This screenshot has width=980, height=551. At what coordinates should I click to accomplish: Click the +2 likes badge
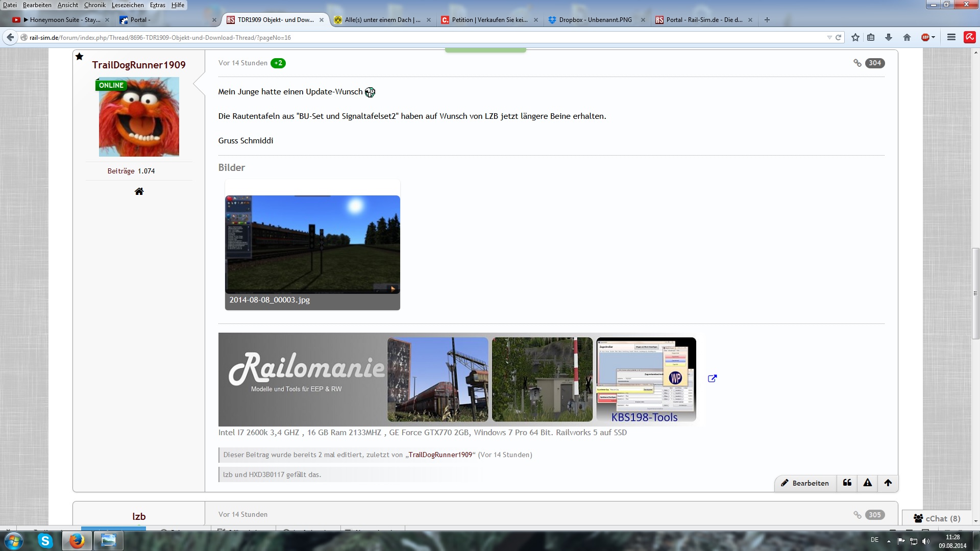pos(278,63)
